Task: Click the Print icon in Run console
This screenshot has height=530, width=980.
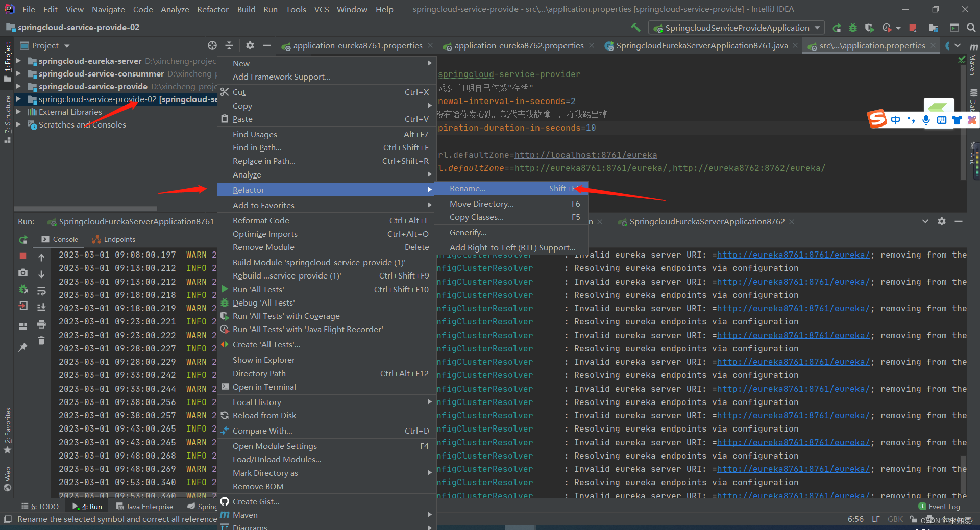Action: pyautogui.click(x=41, y=324)
